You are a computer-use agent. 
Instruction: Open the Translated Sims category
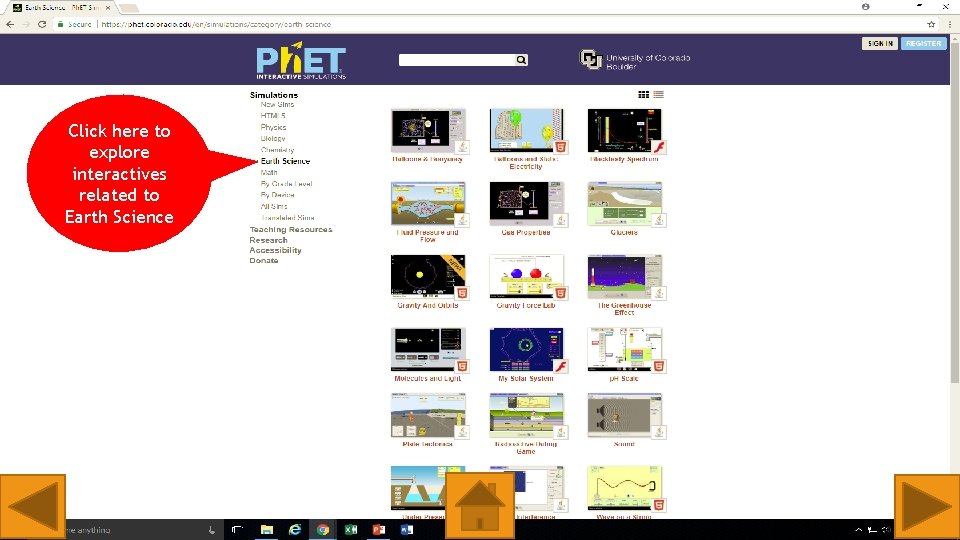287,218
